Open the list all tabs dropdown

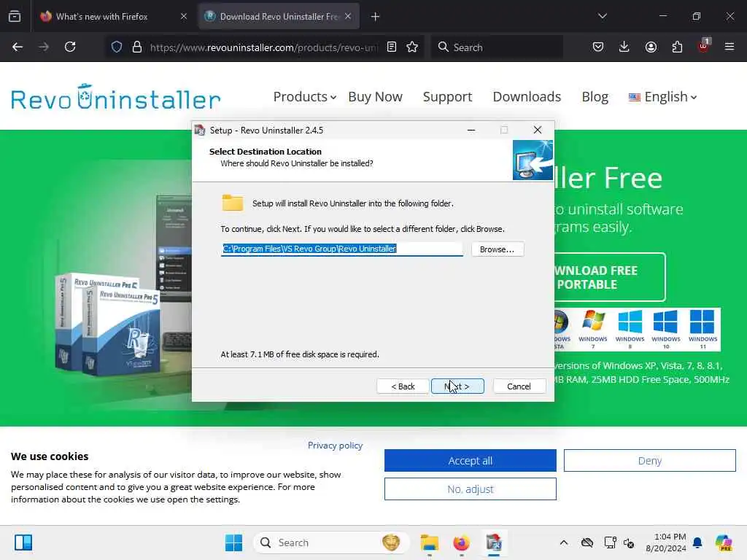[603, 16]
